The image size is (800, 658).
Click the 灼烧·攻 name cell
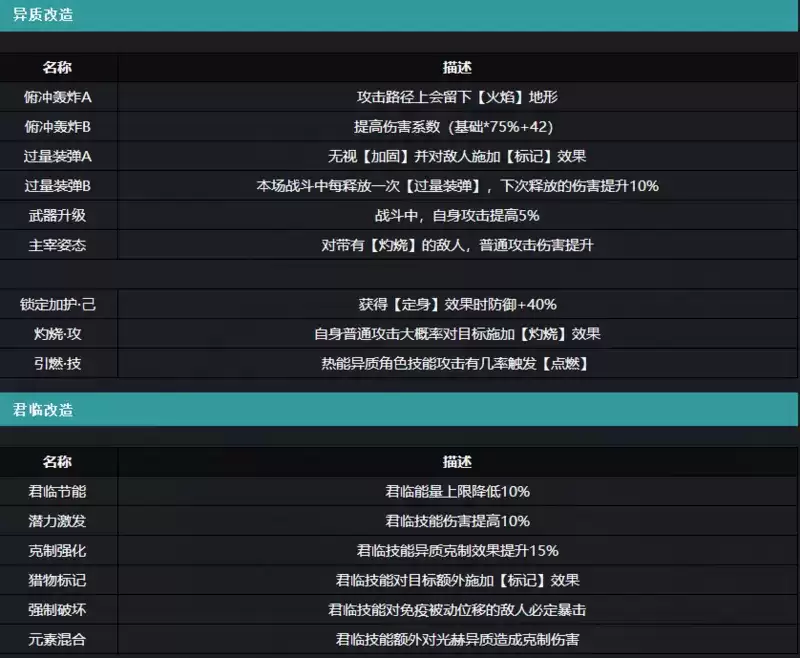pos(57,334)
